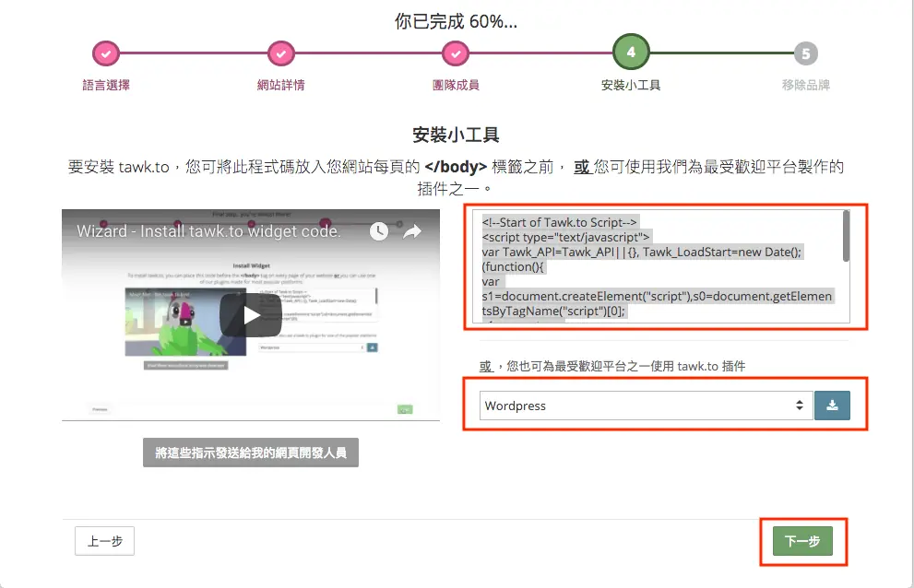Click the Share arrow icon on video
The width and height of the screenshot is (914, 588).
[412, 231]
